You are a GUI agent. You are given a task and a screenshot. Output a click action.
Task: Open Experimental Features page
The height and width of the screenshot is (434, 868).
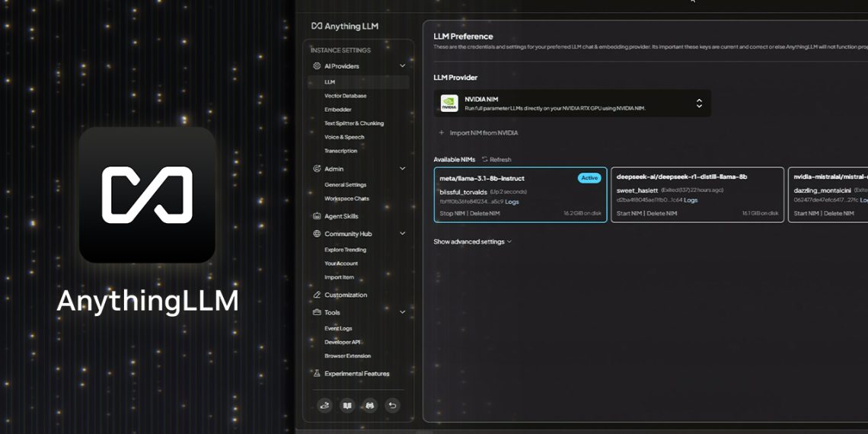[x=356, y=374]
